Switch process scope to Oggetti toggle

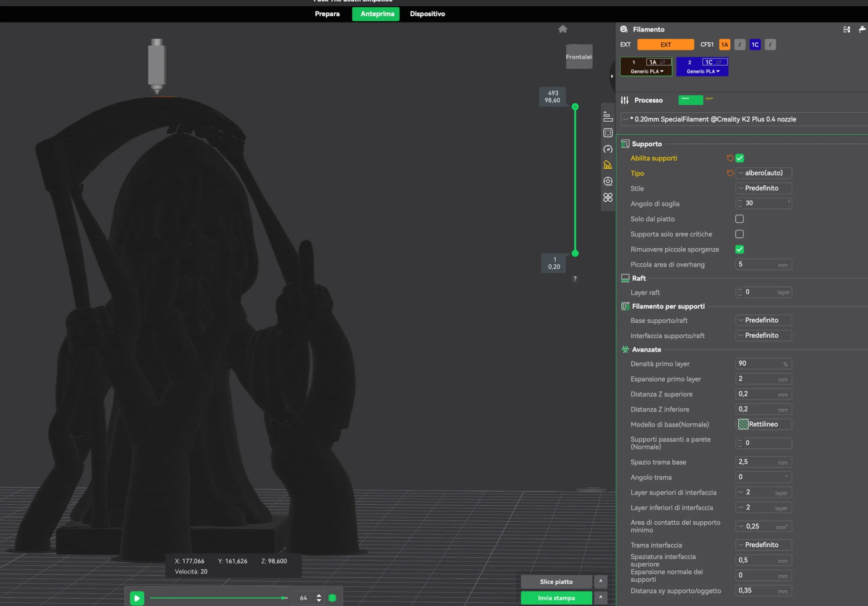coord(709,99)
